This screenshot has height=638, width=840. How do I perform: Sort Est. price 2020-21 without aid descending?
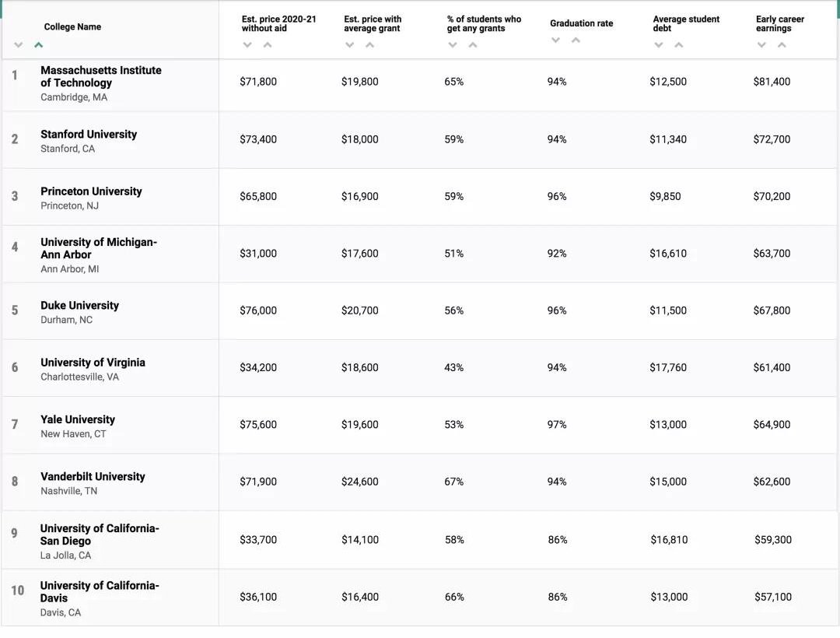247,45
